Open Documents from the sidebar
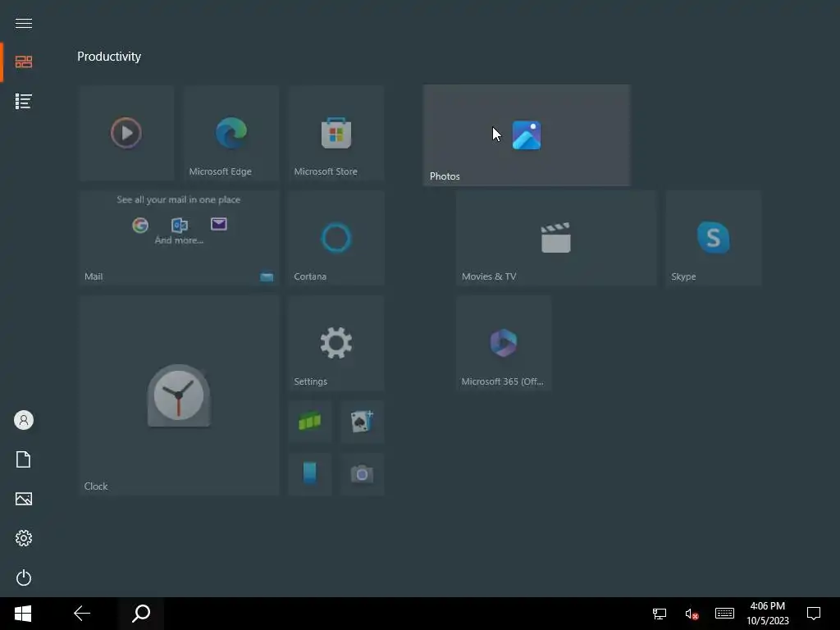The height and width of the screenshot is (630, 840). point(24,459)
